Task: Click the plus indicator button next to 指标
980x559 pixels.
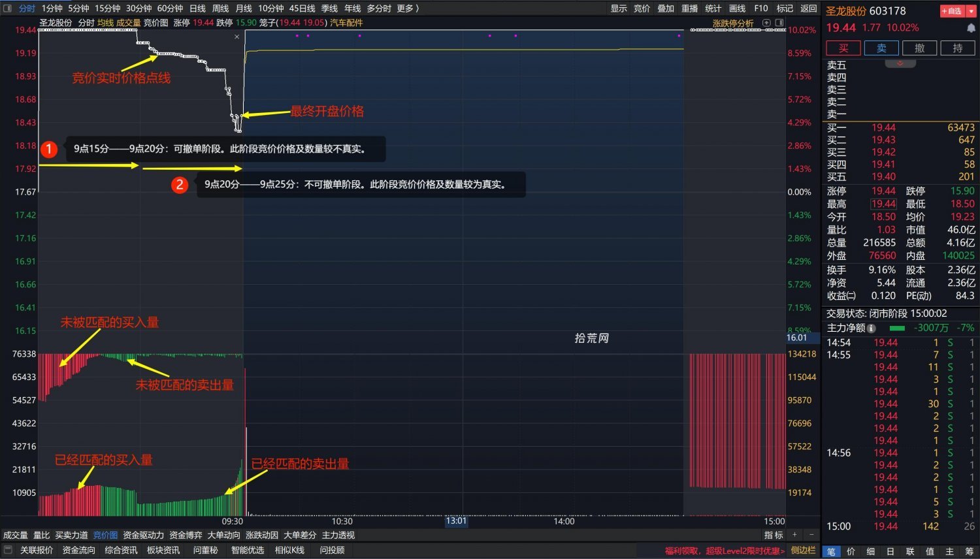Action: pyautogui.click(x=795, y=535)
